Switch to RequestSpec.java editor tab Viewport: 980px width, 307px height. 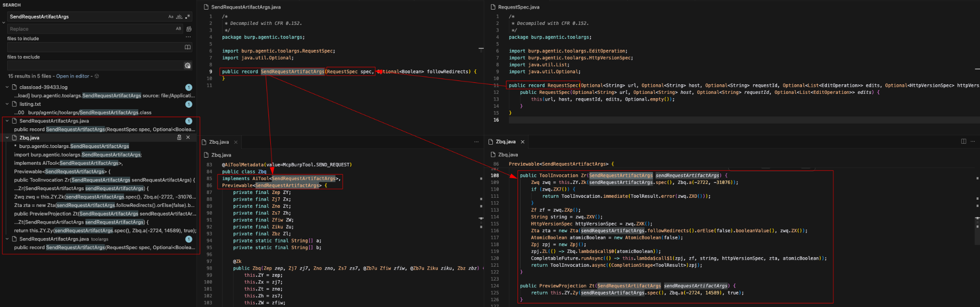[x=519, y=7]
